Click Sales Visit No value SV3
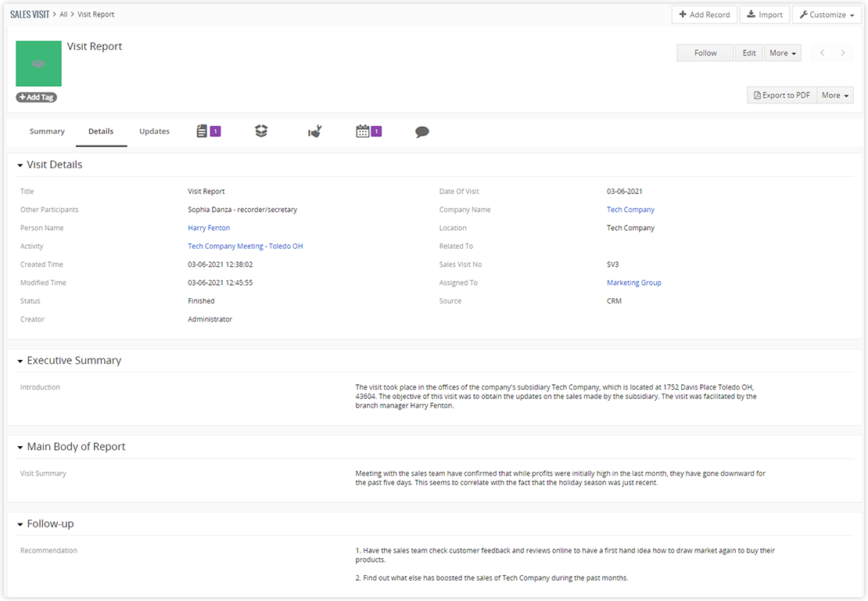Screen dimensions: 868x601 pos(613,265)
